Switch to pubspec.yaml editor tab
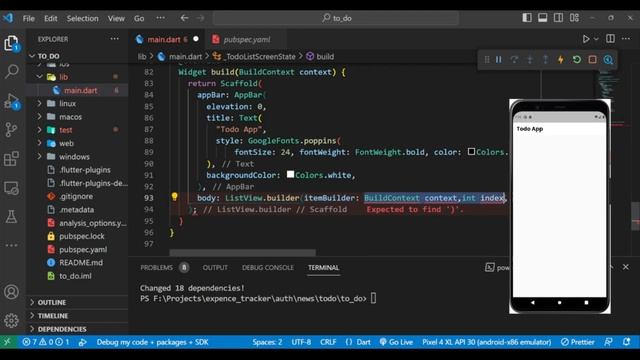Image resolution: width=640 pixels, height=360 pixels. pyautogui.click(x=247, y=39)
